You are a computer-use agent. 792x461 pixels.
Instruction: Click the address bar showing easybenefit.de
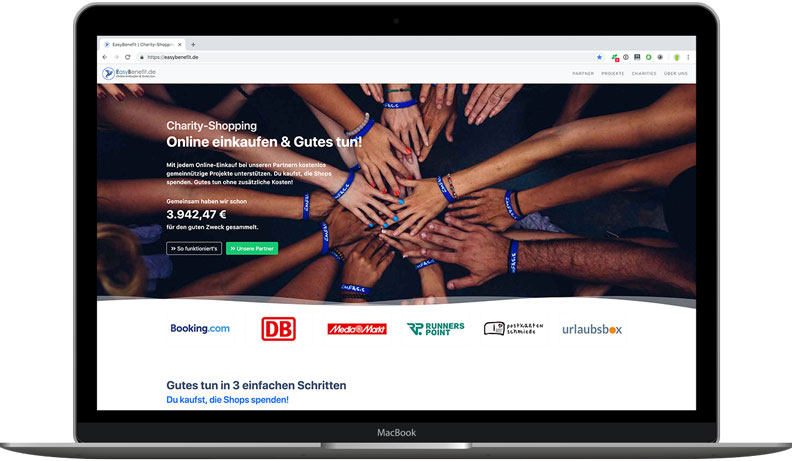(369, 57)
